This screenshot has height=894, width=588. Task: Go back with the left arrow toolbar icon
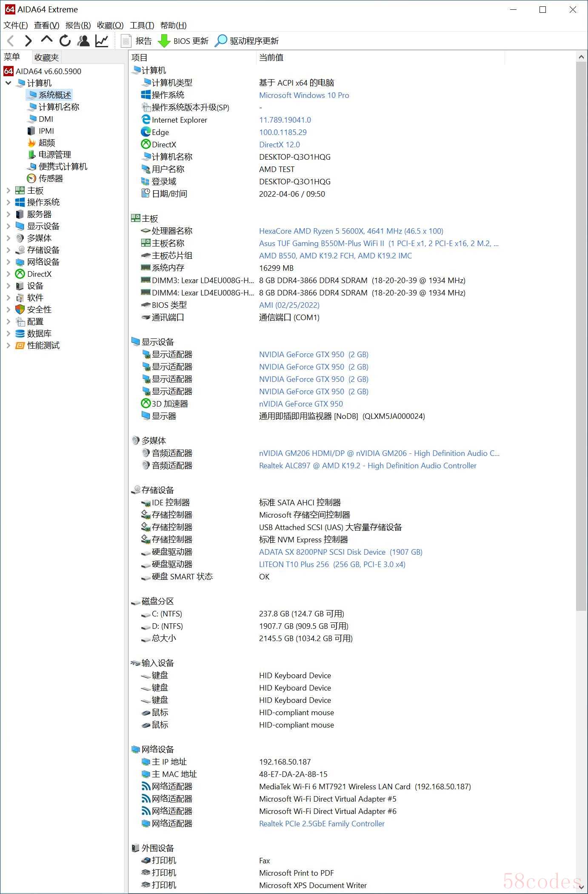11,41
